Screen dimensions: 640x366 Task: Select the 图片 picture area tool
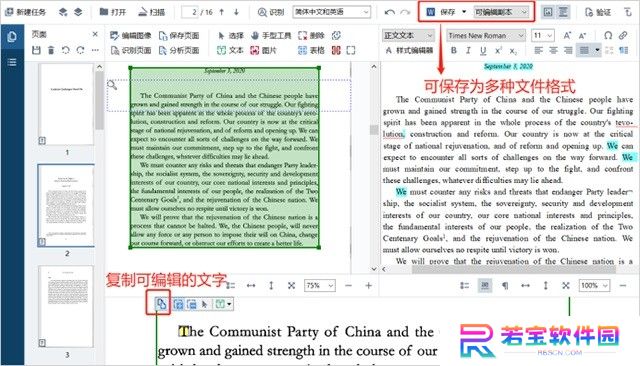[x=263, y=51]
